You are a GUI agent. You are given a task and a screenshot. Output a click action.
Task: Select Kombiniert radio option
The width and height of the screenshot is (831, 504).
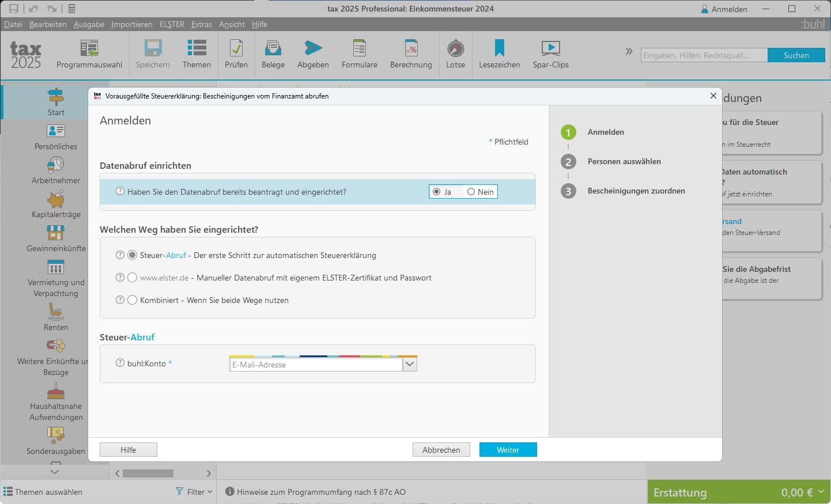coord(133,300)
